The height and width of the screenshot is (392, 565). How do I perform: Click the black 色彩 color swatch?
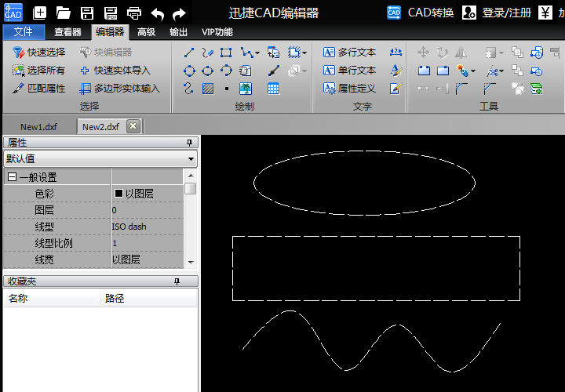[118, 194]
